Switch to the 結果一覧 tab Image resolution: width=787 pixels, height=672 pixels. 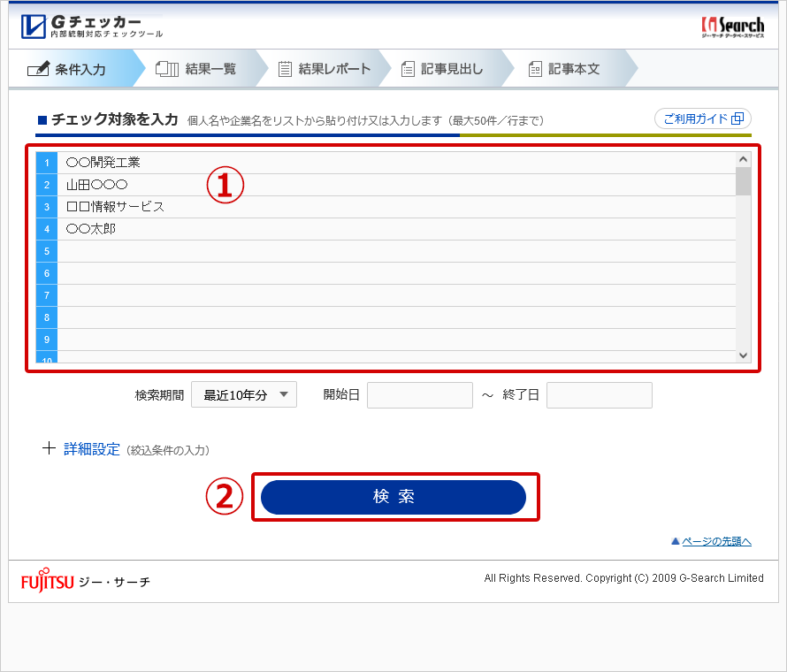click(210, 69)
